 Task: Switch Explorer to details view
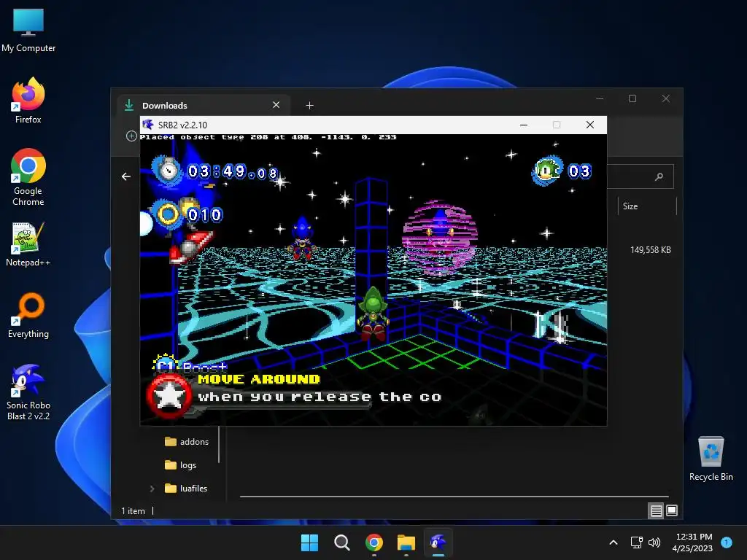656,511
